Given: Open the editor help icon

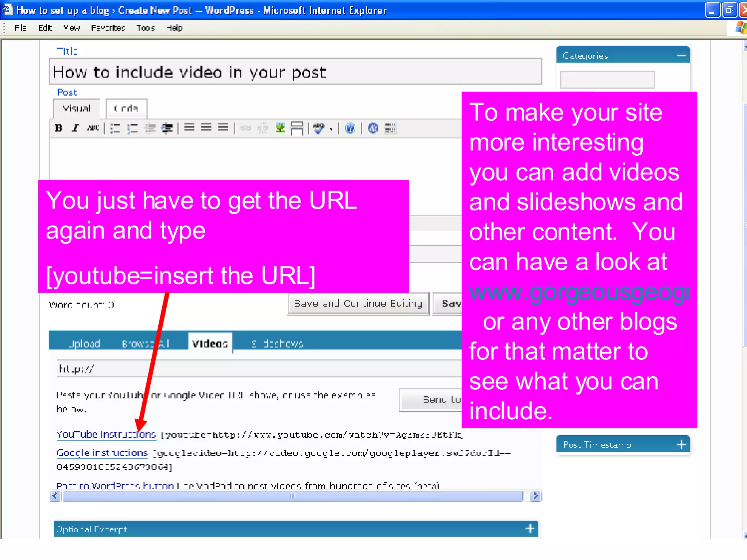Looking at the screenshot, I should tap(350, 128).
